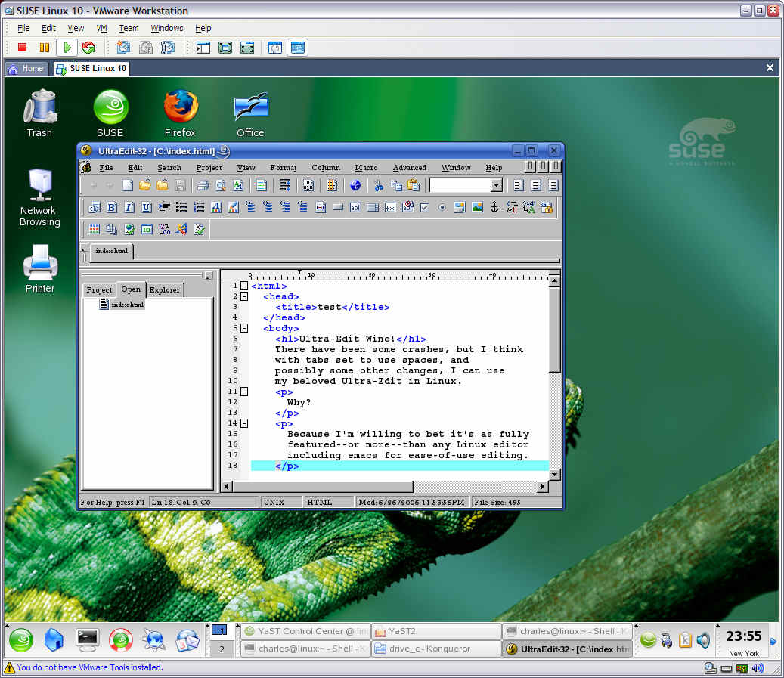Click VMware Suspend pause button
This screenshot has width=784, height=678.
[45, 48]
